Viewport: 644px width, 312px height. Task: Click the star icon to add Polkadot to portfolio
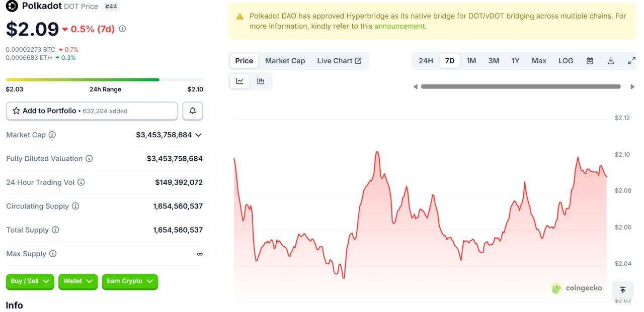(x=16, y=111)
